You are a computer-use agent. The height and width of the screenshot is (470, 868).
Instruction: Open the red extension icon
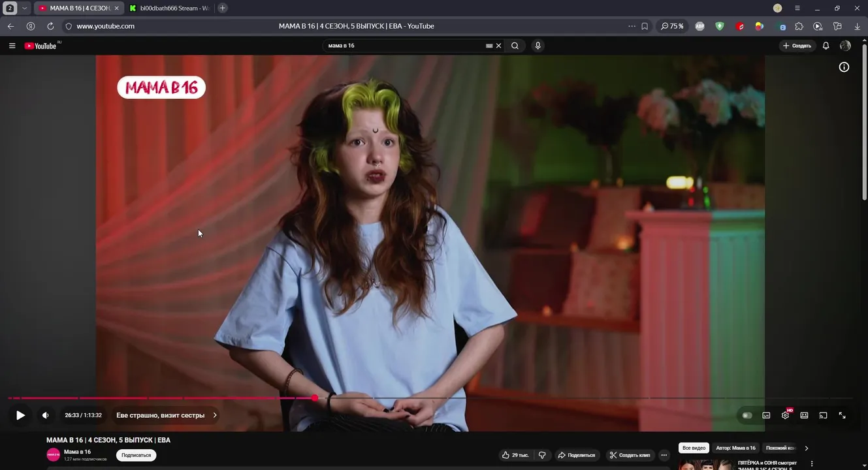pos(740,26)
